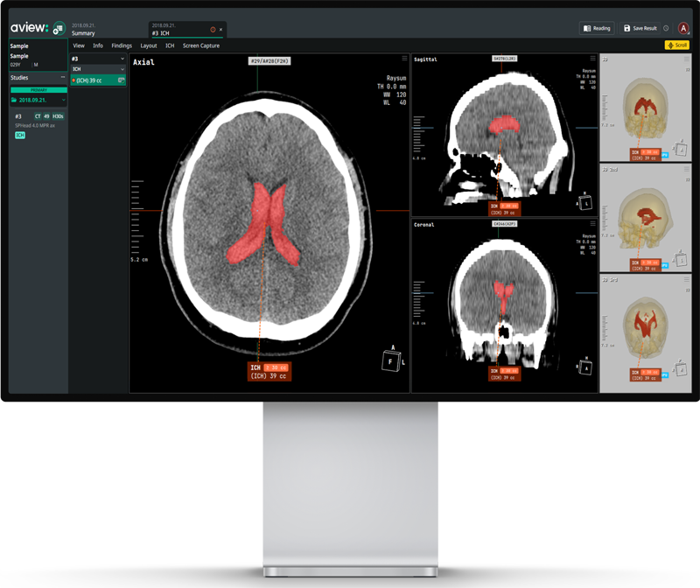The width and height of the screenshot is (700, 588).
Task: Click the history clock icon next to Save Result
Action: coord(666,28)
